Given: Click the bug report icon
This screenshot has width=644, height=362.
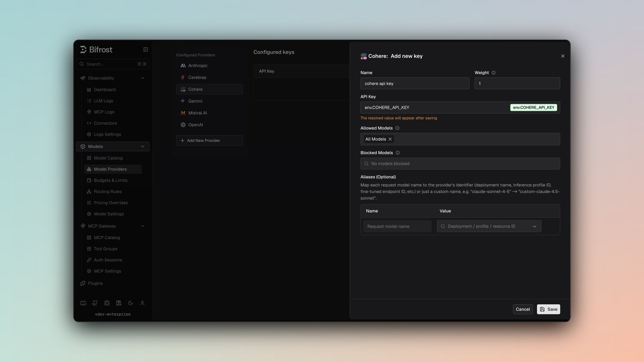Looking at the screenshot, I should (x=107, y=303).
